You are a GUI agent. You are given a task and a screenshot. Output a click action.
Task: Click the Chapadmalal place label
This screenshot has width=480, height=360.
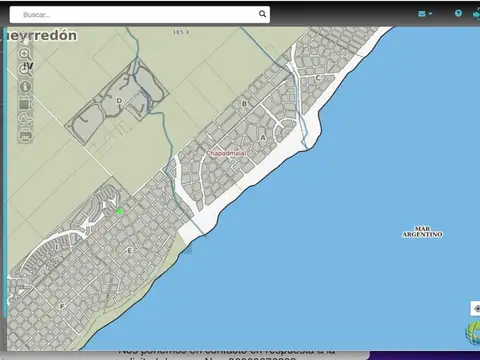tap(227, 153)
